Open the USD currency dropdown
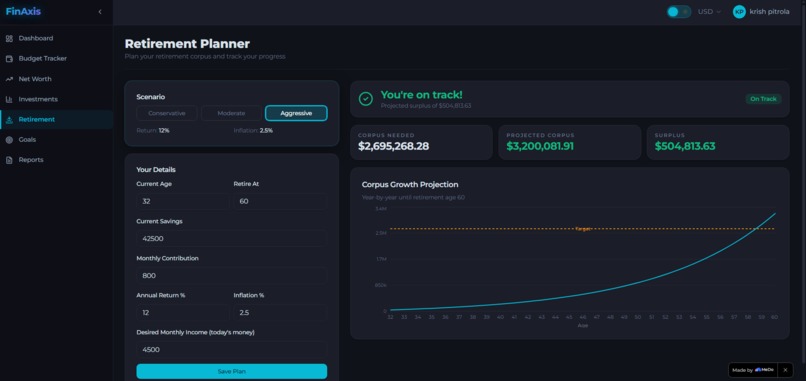Screen dimensions: 806x381 point(709,12)
